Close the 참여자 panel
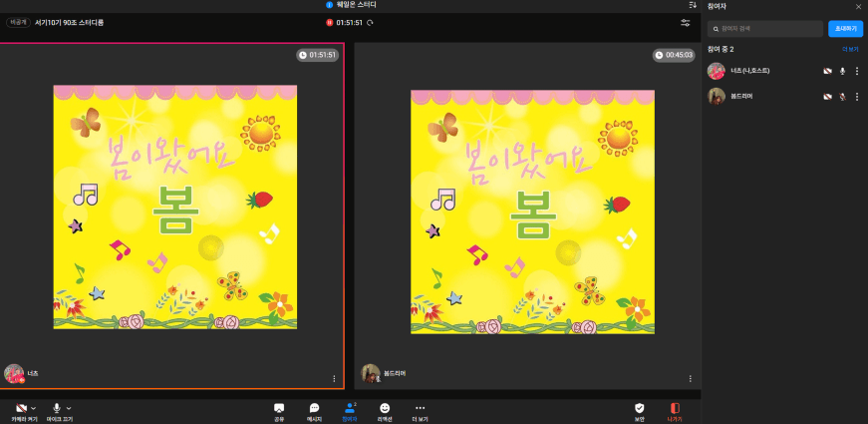This screenshot has height=424, width=868. (x=859, y=6)
